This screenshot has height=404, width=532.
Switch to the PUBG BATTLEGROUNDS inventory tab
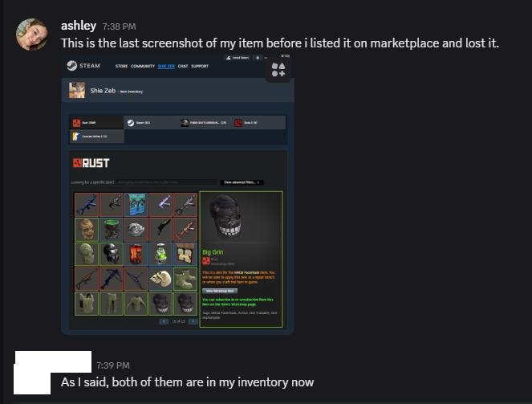pyautogui.click(x=205, y=123)
